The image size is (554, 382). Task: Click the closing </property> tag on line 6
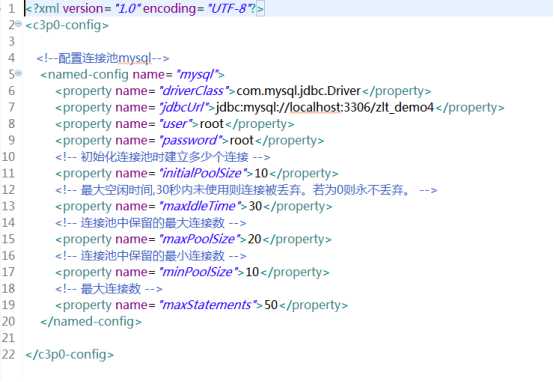(397, 91)
